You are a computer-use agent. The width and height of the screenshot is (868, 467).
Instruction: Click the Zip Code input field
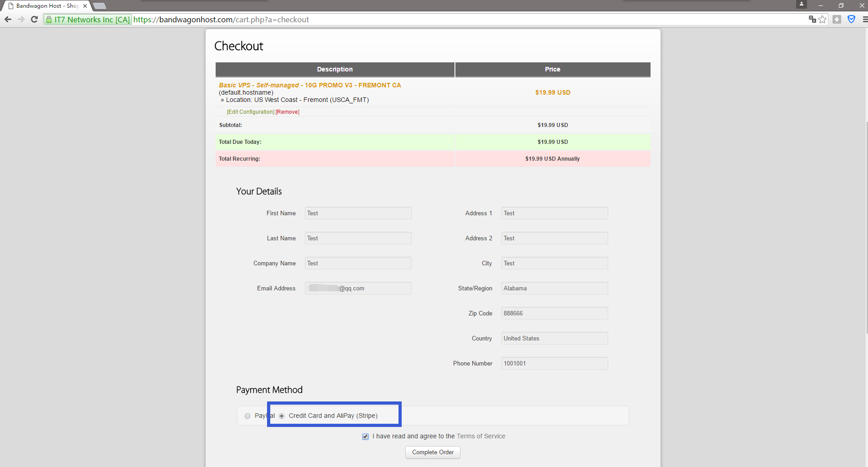554,313
